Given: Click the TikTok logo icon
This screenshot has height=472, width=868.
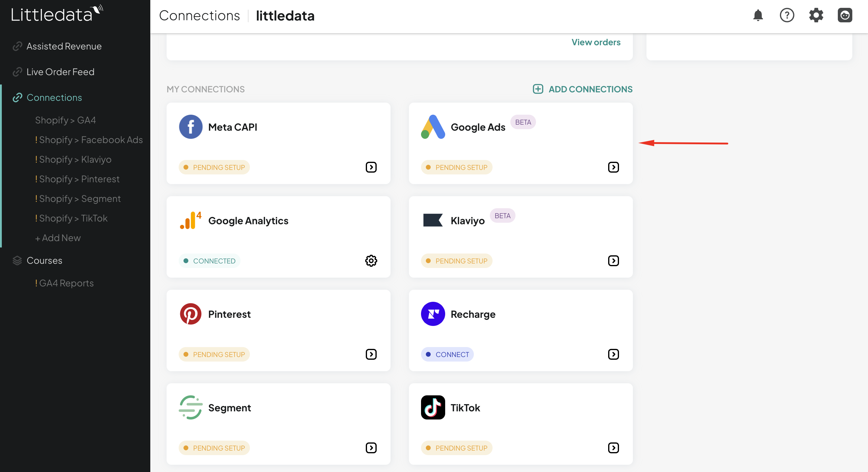Looking at the screenshot, I should pyautogui.click(x=433, y=408).
